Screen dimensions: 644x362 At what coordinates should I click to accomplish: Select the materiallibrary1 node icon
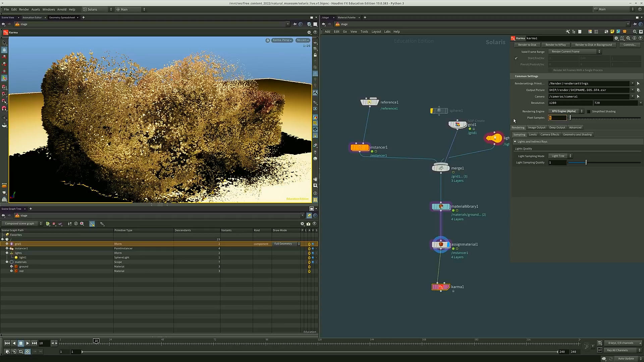pos(441,206)
